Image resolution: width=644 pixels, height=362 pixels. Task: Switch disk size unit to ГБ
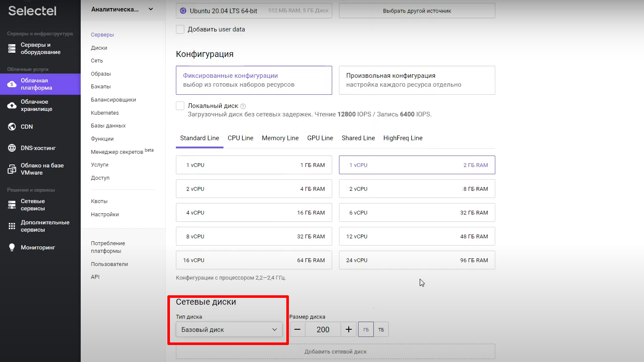(366, 329)
